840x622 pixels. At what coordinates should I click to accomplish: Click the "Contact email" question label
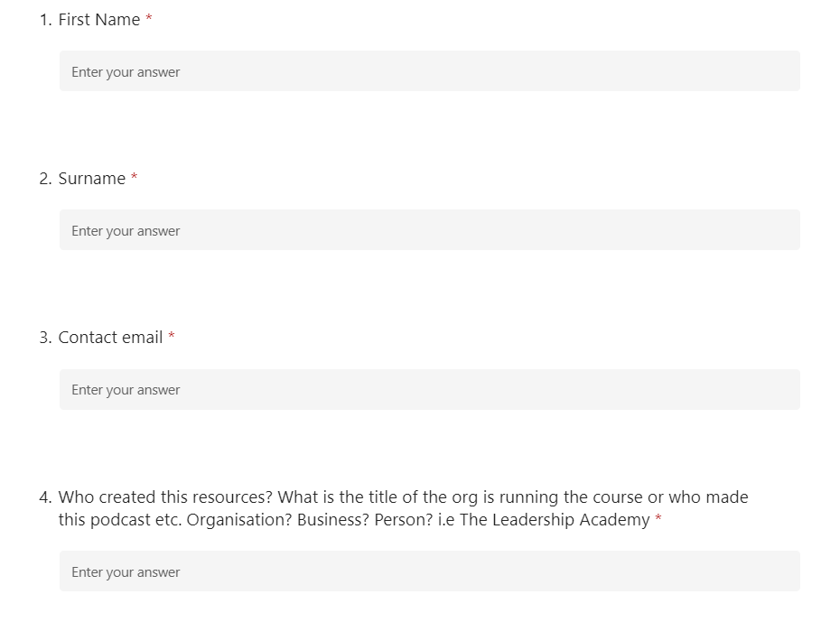point(110,338)
